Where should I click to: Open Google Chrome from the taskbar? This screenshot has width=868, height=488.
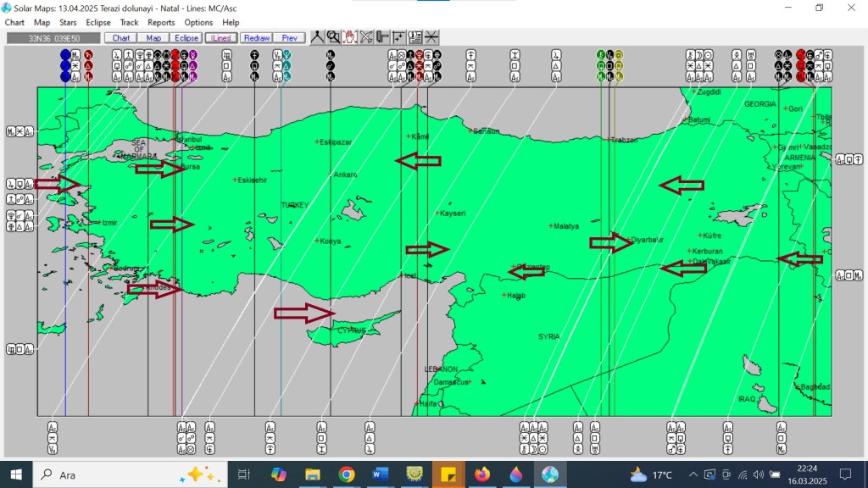tap(346, 474)
